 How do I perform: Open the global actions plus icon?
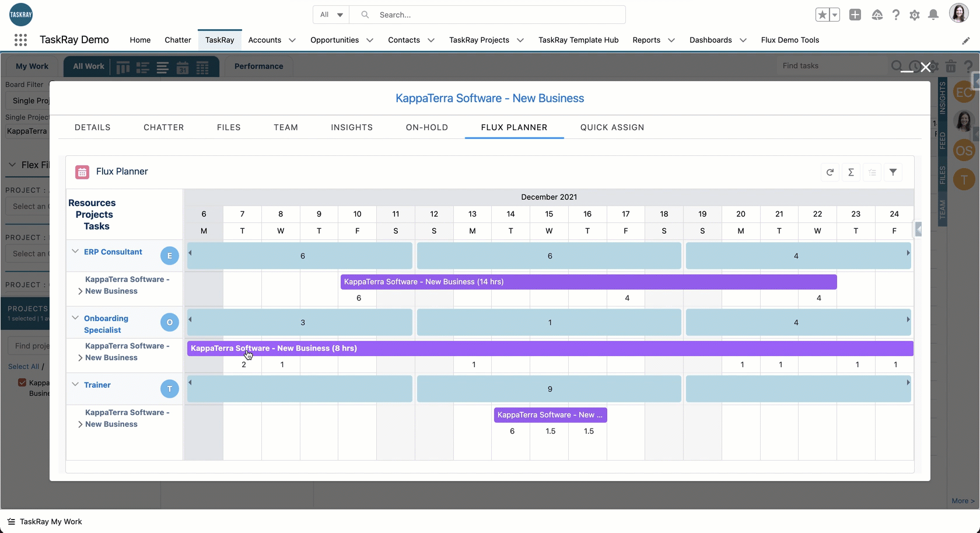[x=855, y=15]
